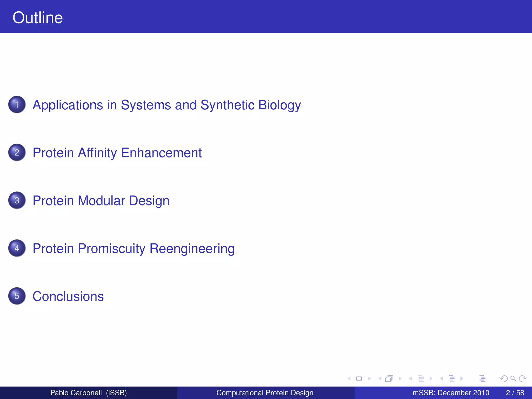532x399 pixels.
Task: Open the Protein Modular Design section
Action: pyautogui.click(x=101, y=201)
